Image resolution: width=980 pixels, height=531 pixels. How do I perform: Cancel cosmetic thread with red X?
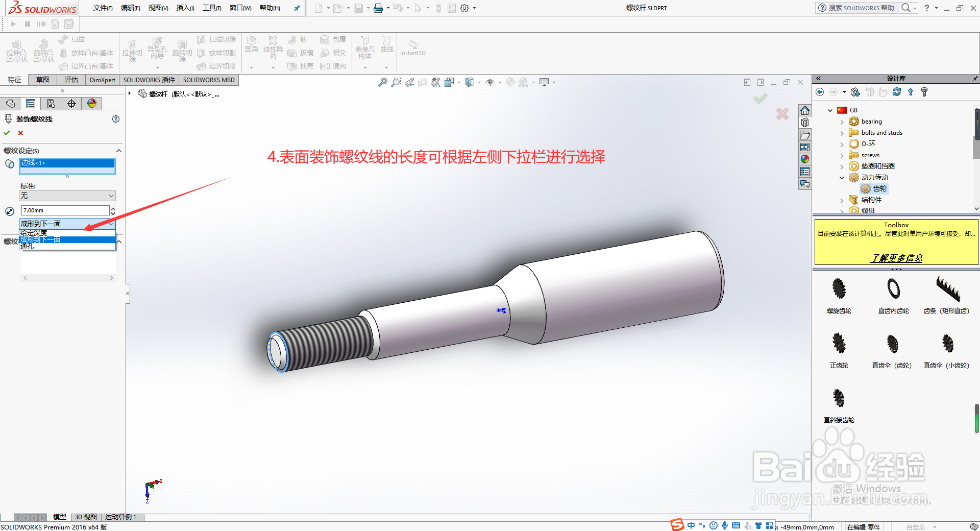pos(20,133)
